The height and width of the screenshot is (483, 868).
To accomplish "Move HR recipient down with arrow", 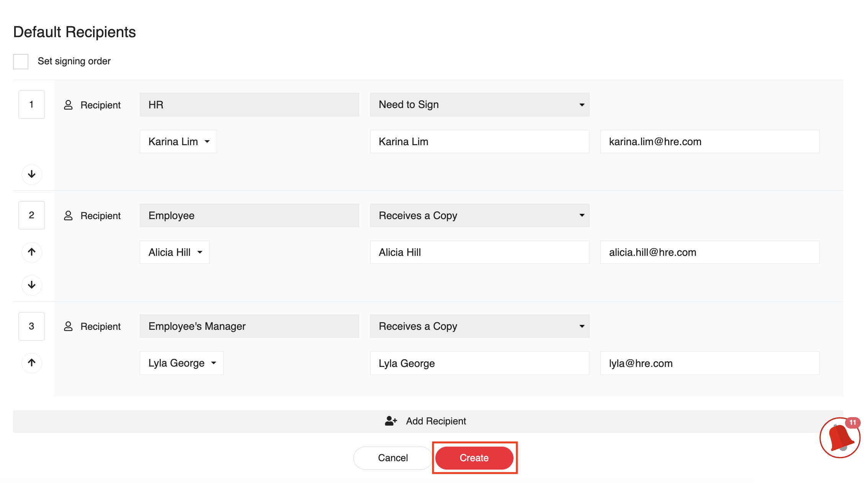I will coord(32,174).
